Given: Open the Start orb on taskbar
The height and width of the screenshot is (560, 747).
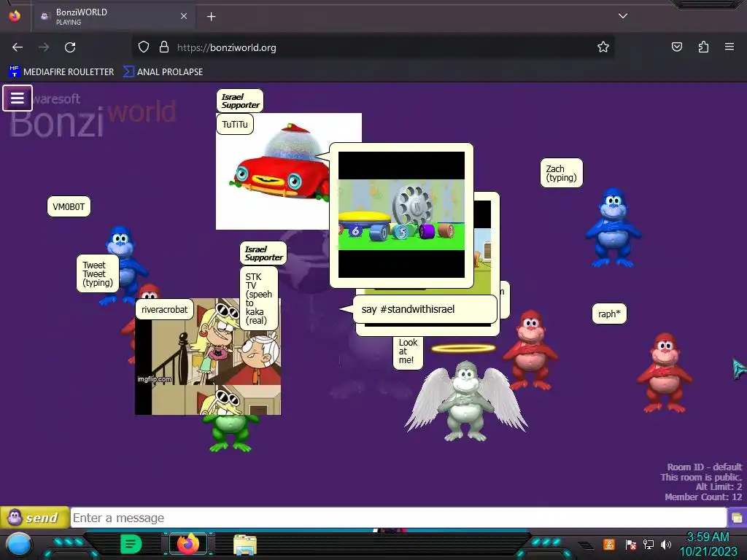Looking at the screenshot, I should click(x=20, y=545).
